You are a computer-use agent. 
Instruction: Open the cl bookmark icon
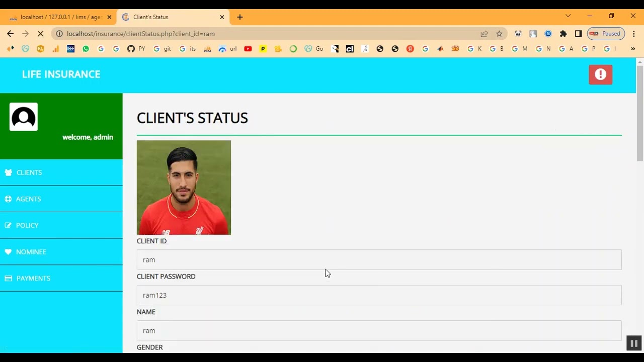[350, 49]
